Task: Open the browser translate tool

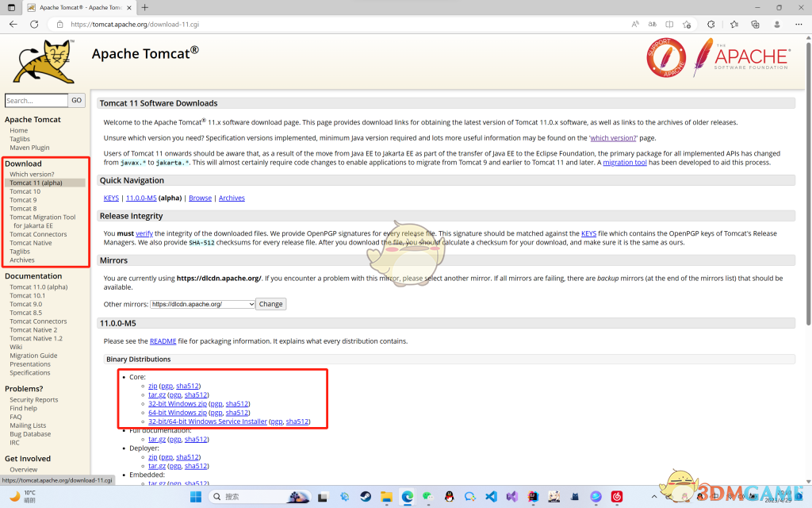Action: 653,25
